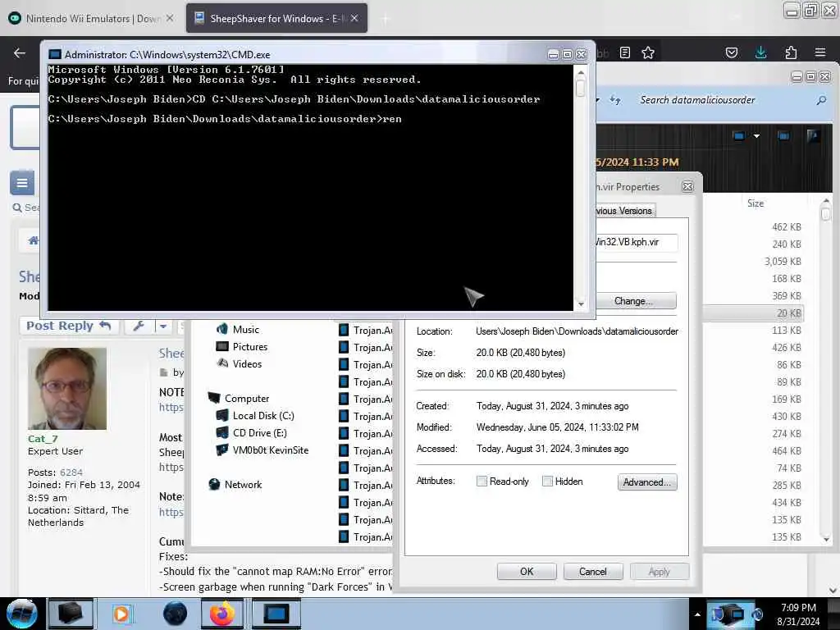Viewport: 840px width, 630px height.
Task: Open Explorer help icon
Action: (x=813, y=136)
